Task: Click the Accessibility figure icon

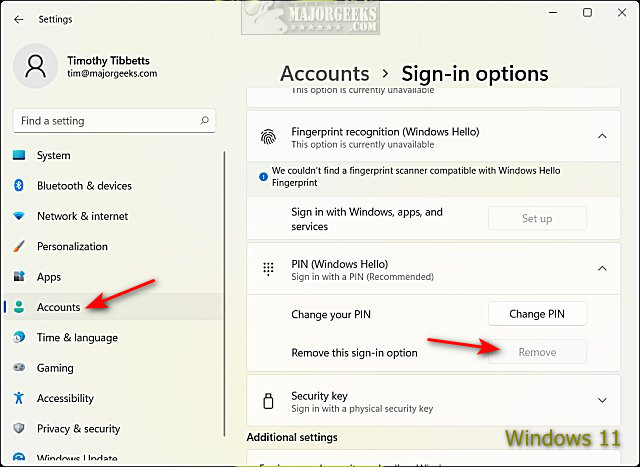Action: (19, 398)
